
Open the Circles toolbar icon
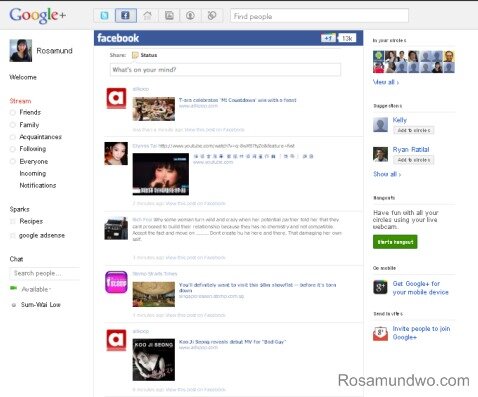[212, 16]
